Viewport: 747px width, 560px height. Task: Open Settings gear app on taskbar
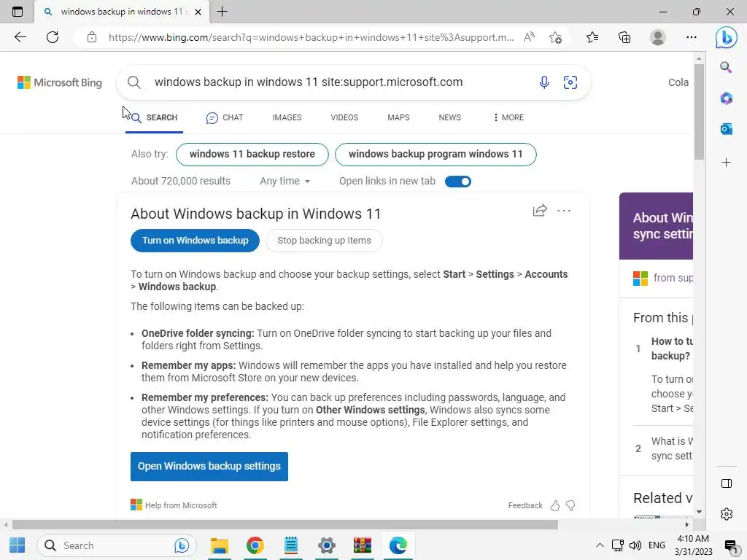[x=327, y=545]
